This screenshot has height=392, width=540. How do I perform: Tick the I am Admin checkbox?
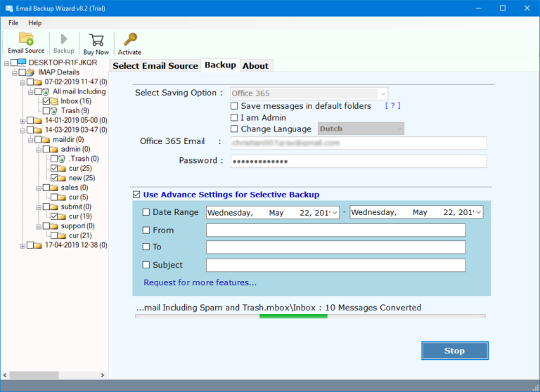pyautogui.click(x=234, y=118)
